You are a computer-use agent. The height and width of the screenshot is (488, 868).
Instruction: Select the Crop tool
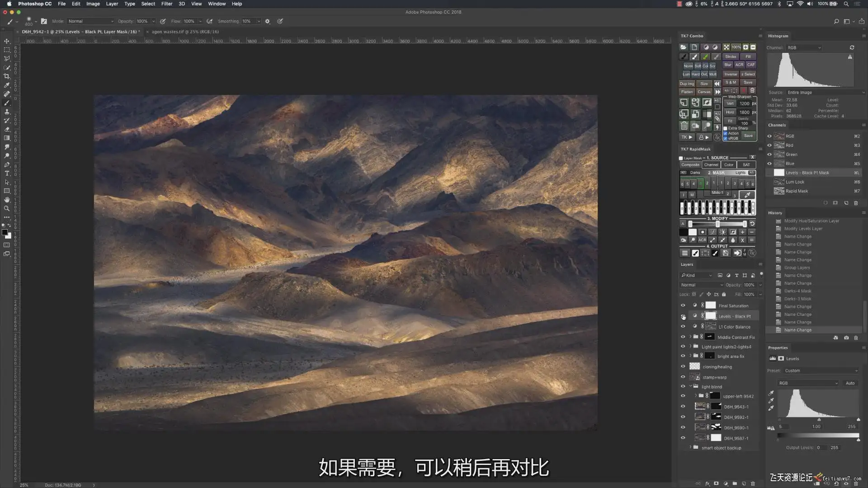pyautogui.click(x=7, y=76)
